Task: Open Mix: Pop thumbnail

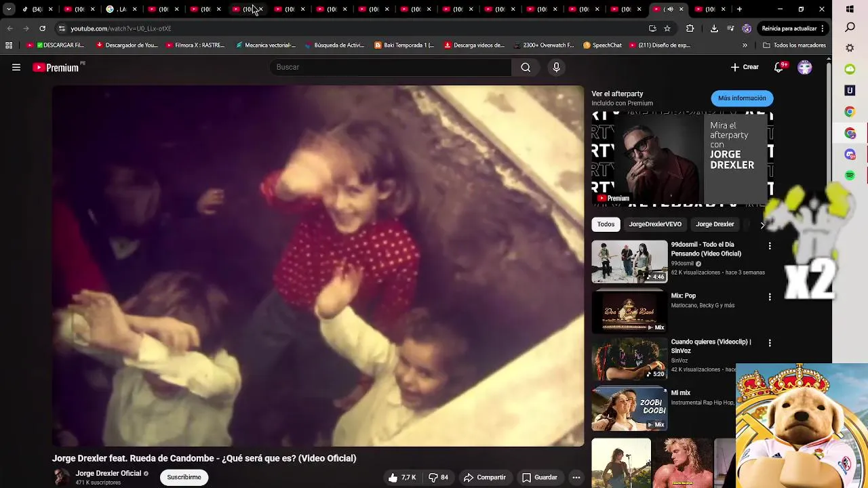Action: (629, 311)
